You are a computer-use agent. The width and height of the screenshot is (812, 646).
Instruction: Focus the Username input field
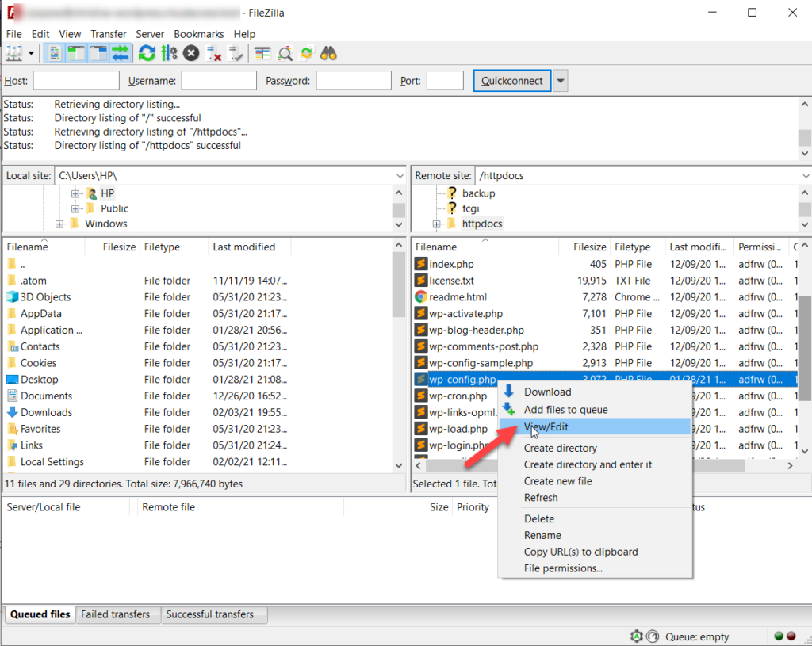(x=219, y=81)
